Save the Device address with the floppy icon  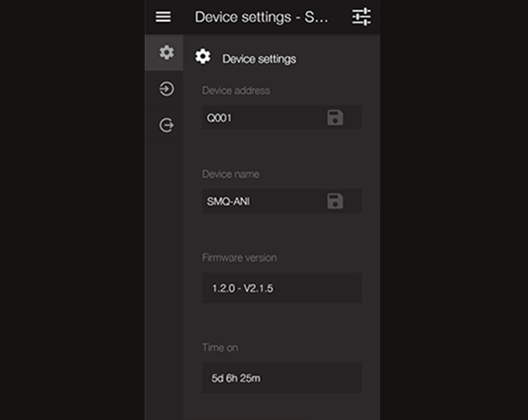(x=334, y=117)
